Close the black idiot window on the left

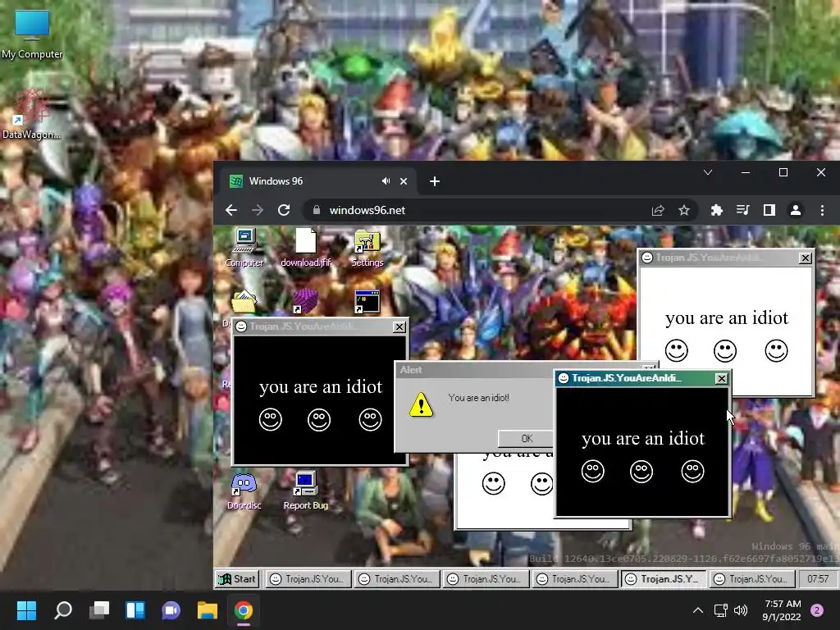point(399,326)
